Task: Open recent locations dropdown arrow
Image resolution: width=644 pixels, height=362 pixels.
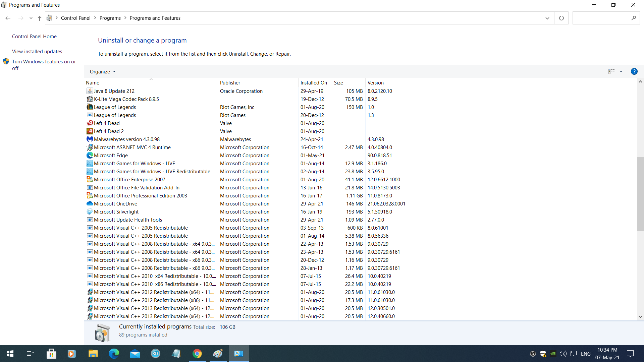Action: (x=31, y=18)
